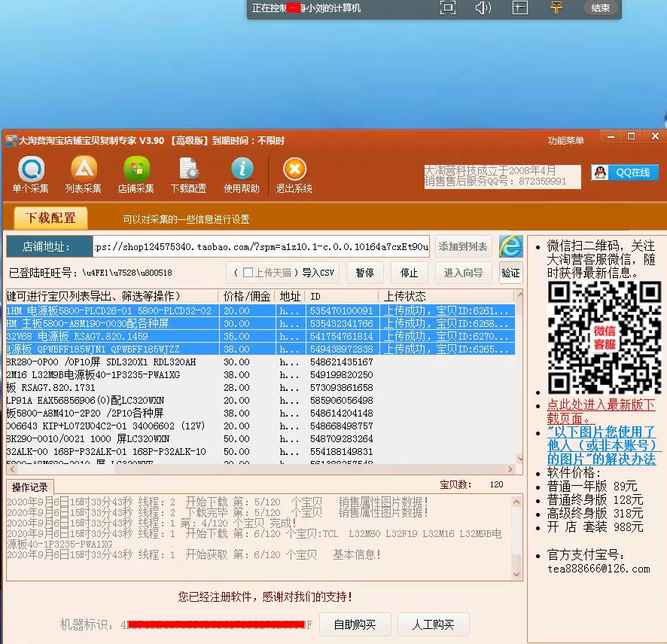The height and width of the screenshot is (644, 667).
Task: Select the row with ID 548668498757
Action: click(x=260, y=426)
